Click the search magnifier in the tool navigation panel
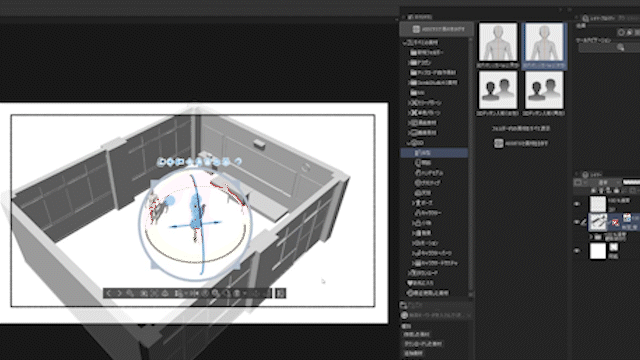Image resolution: width=640 pixels, height=360 pixels. pyautogui.click(x=620, y=48)
